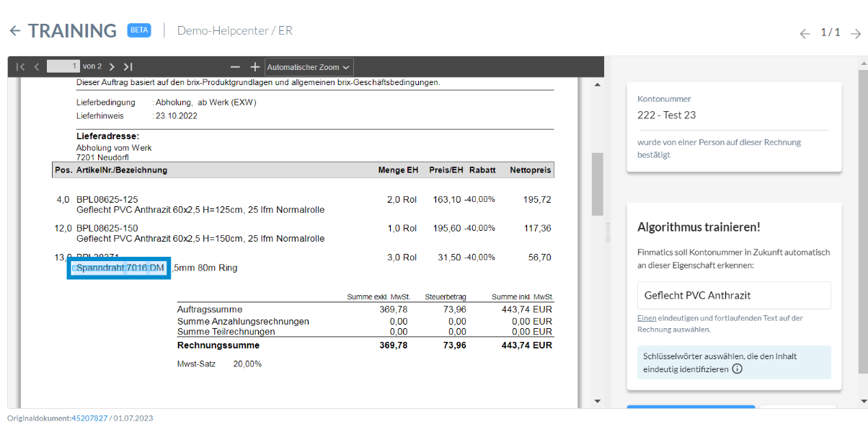Click the 'Summe Teilrechnungen' row label
This screenshot has width=868, height=427.
[x=226, y=332]
